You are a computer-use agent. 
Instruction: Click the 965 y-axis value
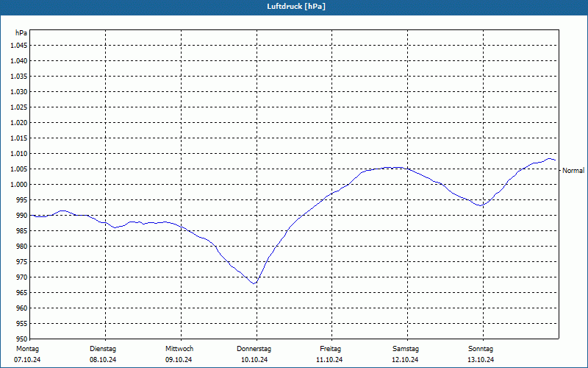(22, 292)
